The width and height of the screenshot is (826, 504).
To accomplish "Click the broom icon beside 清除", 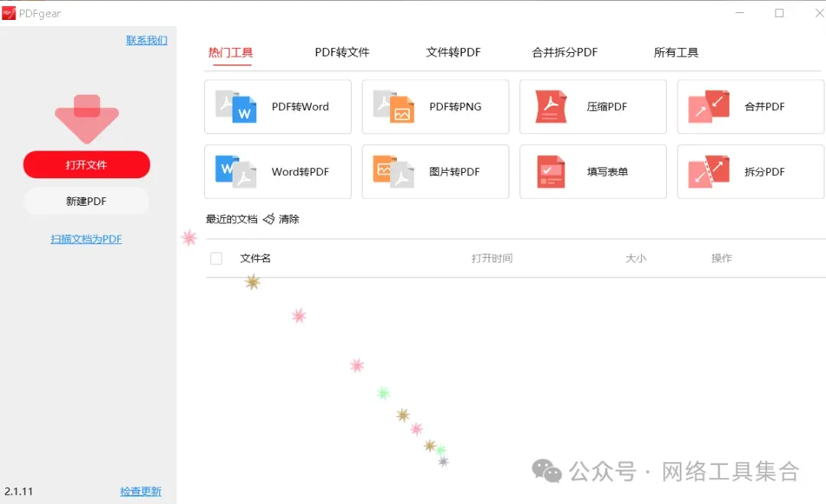I will pos(268,219).
